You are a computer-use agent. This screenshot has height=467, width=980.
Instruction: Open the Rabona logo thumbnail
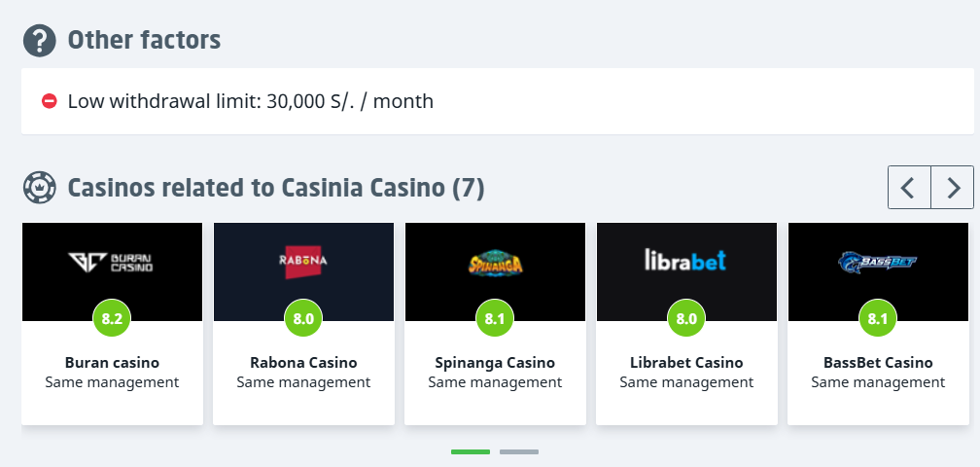[303, 261]
